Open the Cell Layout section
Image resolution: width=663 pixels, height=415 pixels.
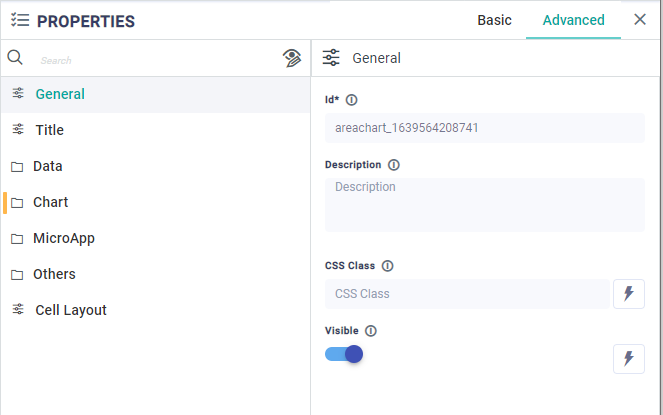point(70,310)
